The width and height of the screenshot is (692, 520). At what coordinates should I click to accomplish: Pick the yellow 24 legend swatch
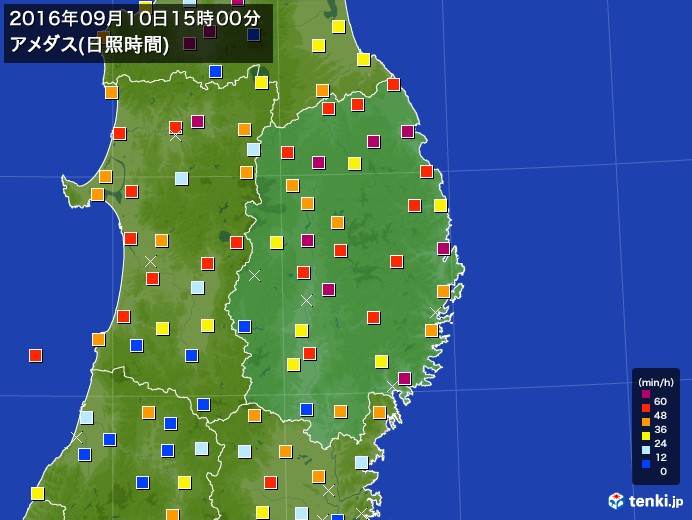point(646,436)
